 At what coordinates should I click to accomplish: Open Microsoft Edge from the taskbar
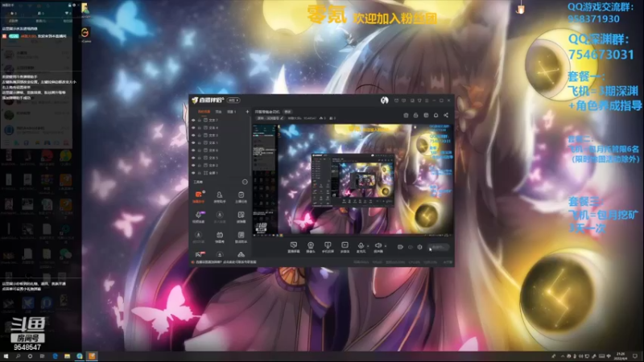coord(55,356)
